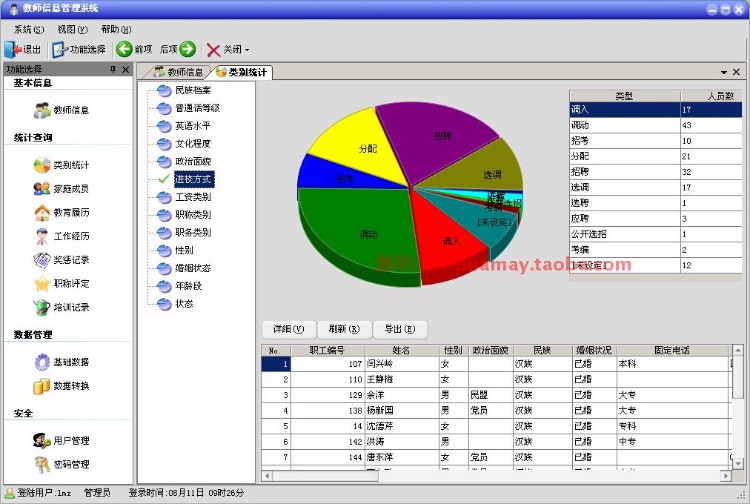Open 奖惩记录 in the sidebar
The width and height of the screenshot is (750, 504).
61,260
